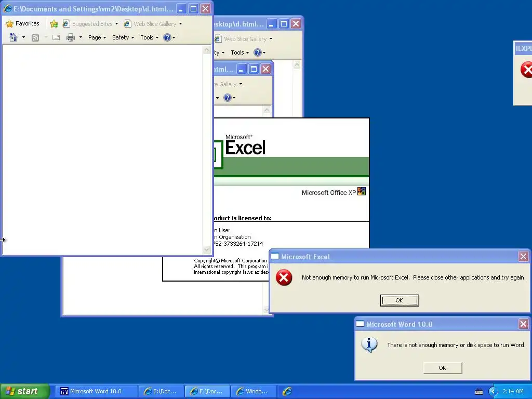Screen dimensions: 532x399
Task: Click scrollbar up arrow in front IE window
Action: pyautogui.click(x=207, y=50)
